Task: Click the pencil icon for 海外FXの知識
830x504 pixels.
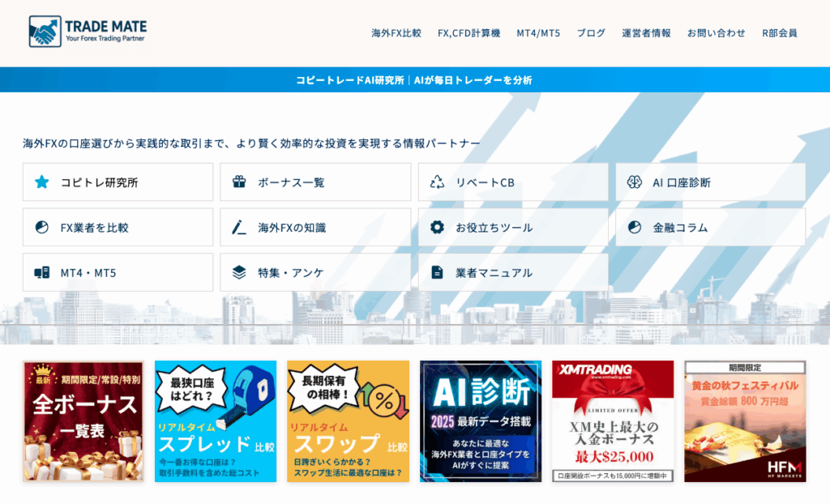Action: (x=239, y=228)
